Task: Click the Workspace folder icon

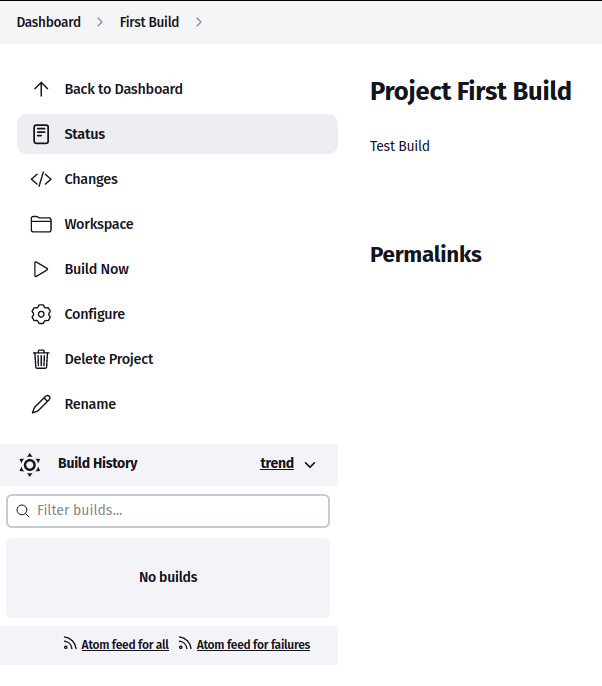Action: 41,224
